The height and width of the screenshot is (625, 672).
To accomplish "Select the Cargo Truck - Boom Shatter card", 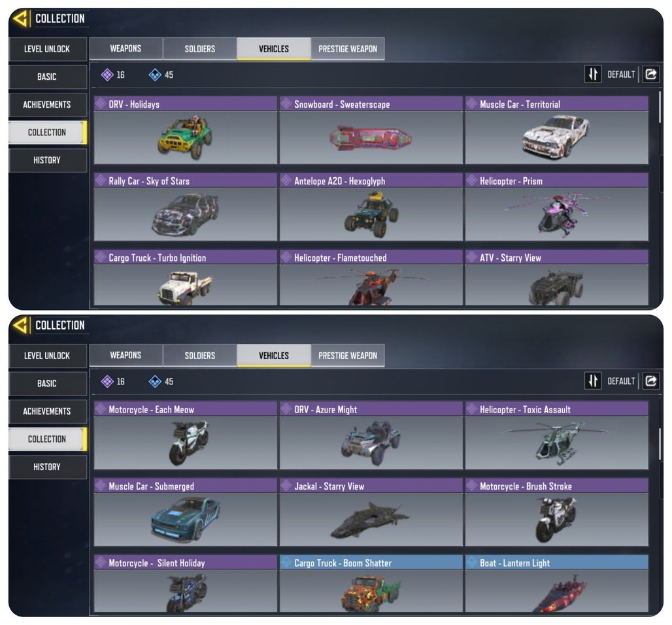I will (371, 583).
